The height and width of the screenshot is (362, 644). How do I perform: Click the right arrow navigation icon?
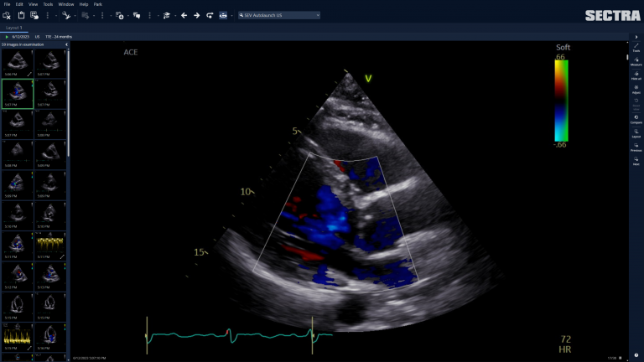coord(197,15)
